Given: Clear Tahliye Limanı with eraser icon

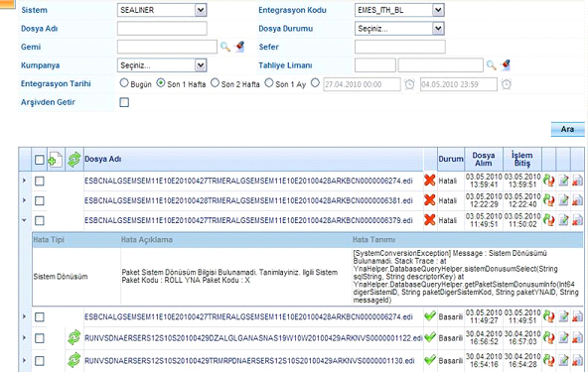Looking at the screenshot, I should pos(506,65).
